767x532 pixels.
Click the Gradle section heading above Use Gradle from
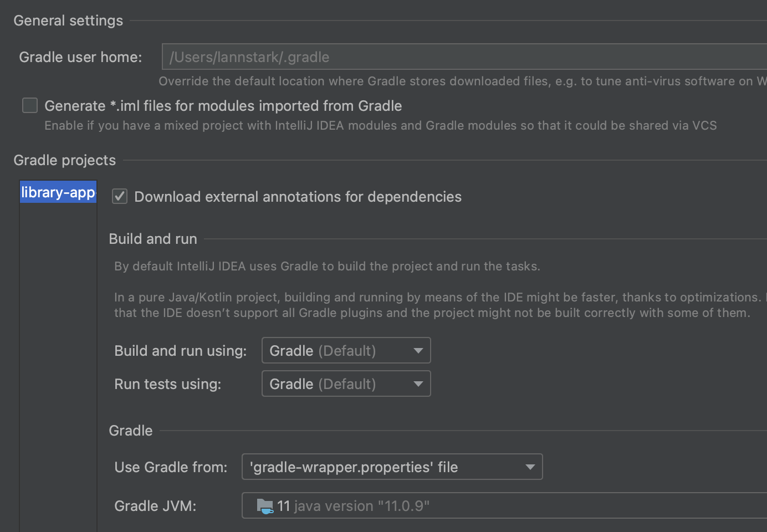click(x=130, y=431)
